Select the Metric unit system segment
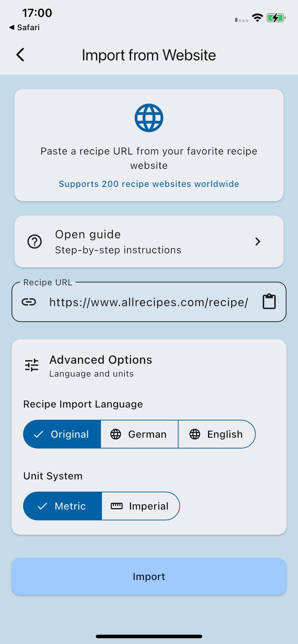The width and height of the screenshot is (298, 644). (62, 506)
